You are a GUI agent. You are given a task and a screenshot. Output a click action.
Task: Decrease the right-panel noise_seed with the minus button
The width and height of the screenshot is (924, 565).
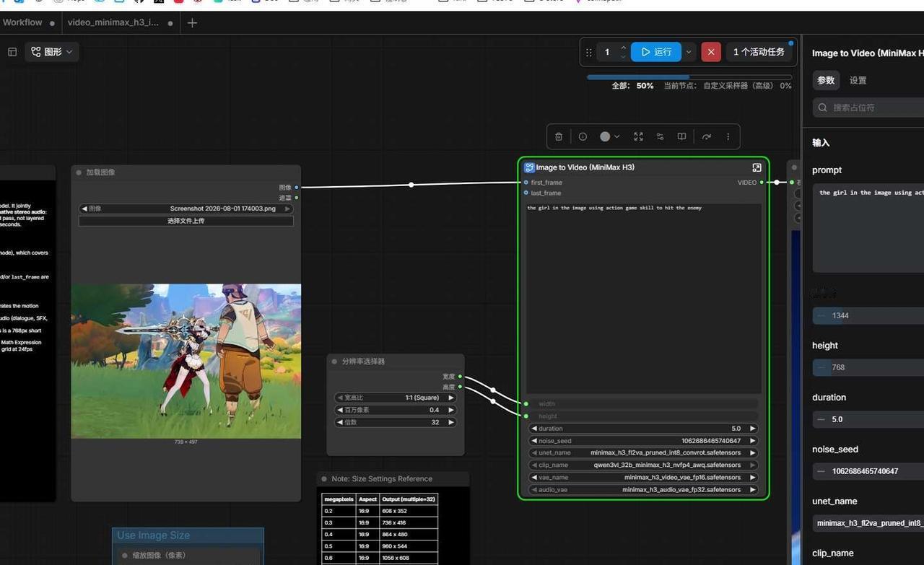pyautogui.click(x=821, y=471)
